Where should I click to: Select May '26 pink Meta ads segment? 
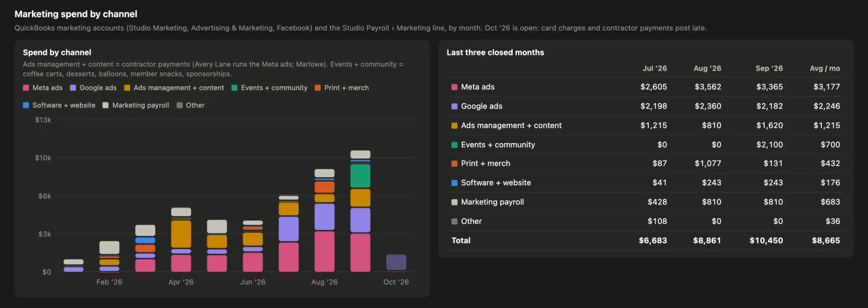click(217, 264)
